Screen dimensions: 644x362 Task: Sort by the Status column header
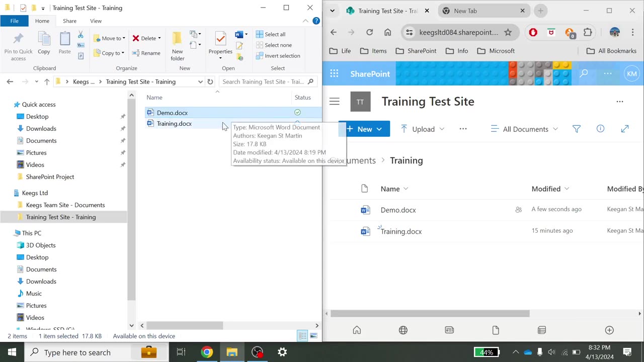303,98
